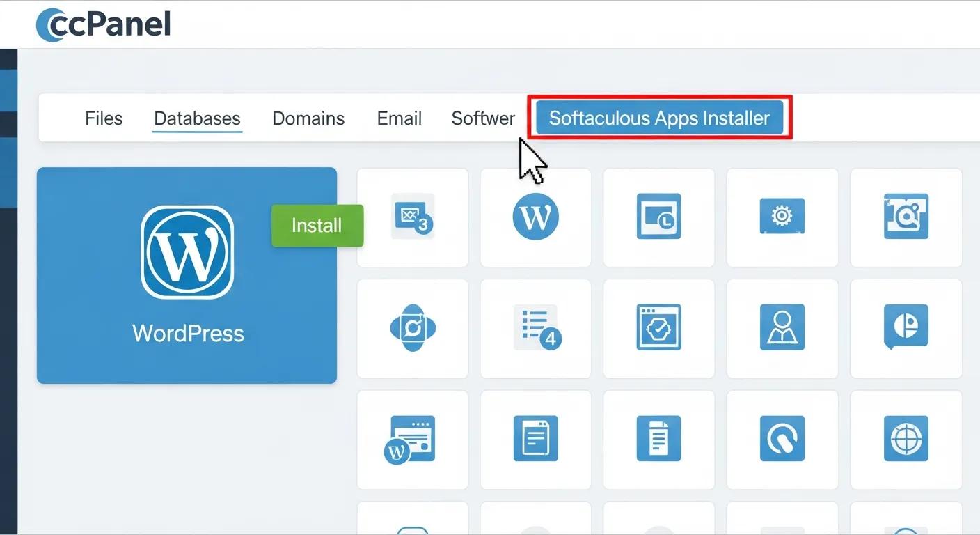Open the list app with badge 4

[x=536, y=328]
